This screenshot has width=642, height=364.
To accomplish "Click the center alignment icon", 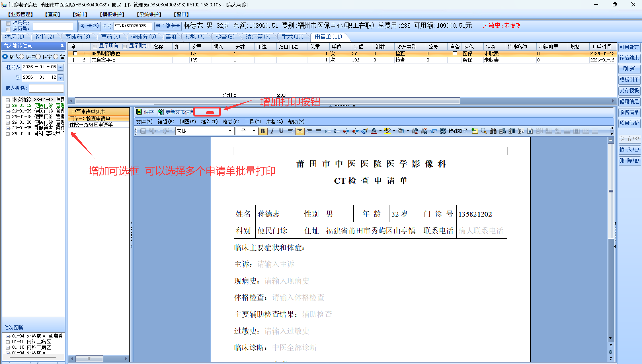I will click(300, 131).
